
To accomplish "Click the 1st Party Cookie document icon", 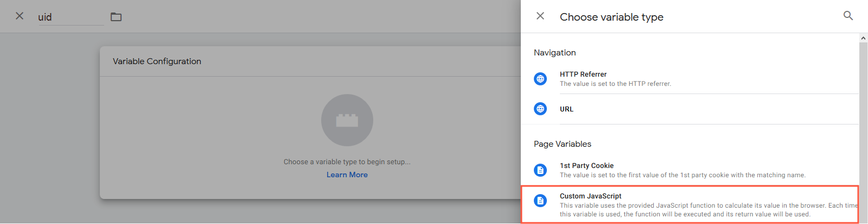I will [540, 170].
